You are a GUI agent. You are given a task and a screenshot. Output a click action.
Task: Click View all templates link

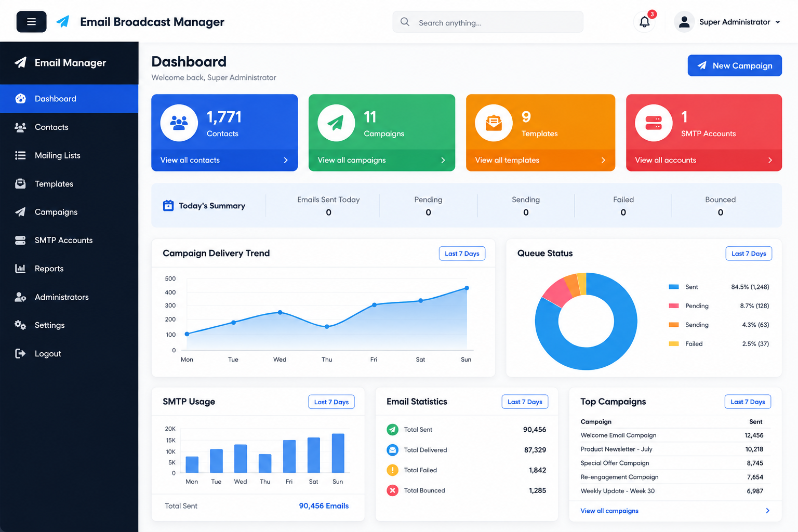pos(507,161)
